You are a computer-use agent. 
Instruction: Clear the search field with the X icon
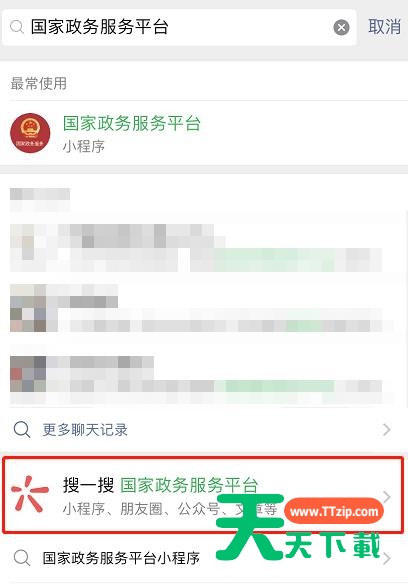[x=341, y=27]
